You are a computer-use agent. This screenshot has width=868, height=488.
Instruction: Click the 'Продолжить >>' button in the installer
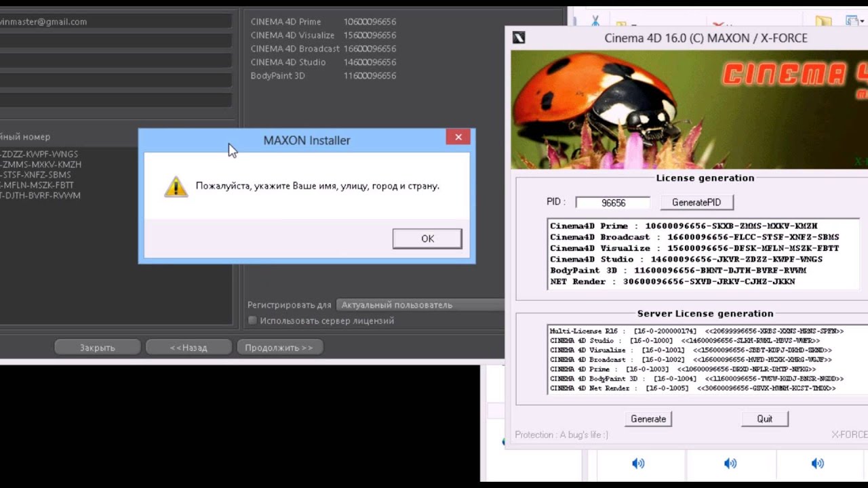pos(279,348)
